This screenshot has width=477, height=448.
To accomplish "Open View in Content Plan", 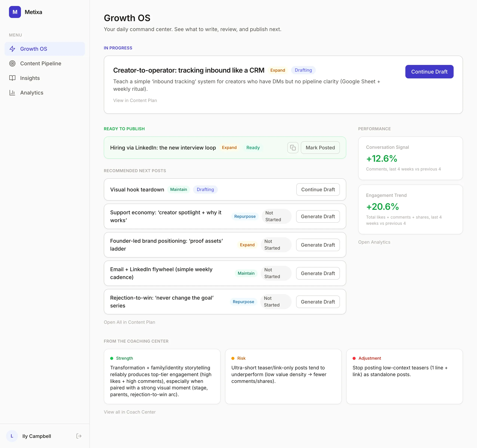I will [x=135, y=100].
